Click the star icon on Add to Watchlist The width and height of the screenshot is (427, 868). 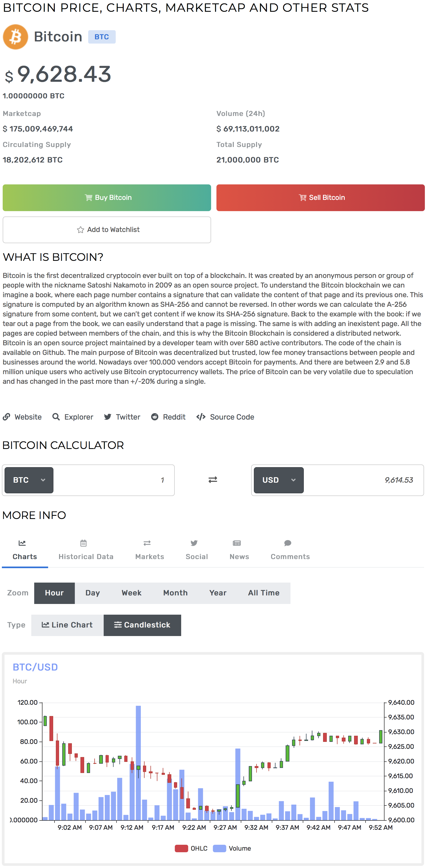pos(80,230)
